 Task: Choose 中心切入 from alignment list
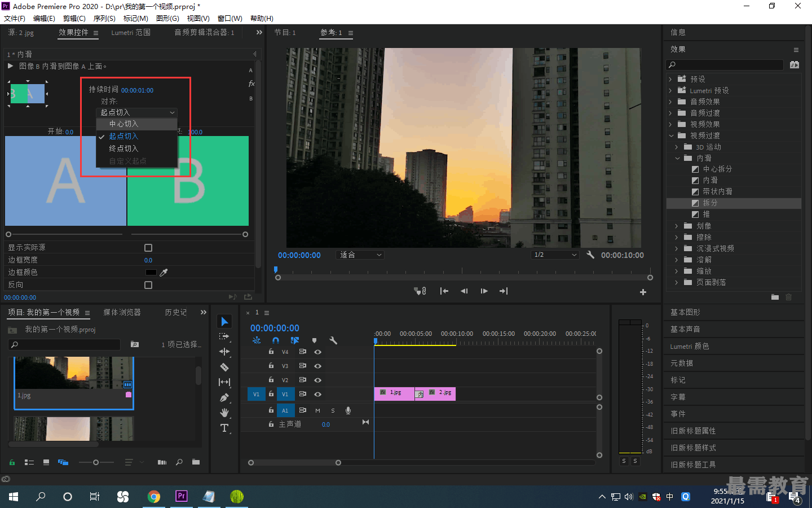click(137, 124)
